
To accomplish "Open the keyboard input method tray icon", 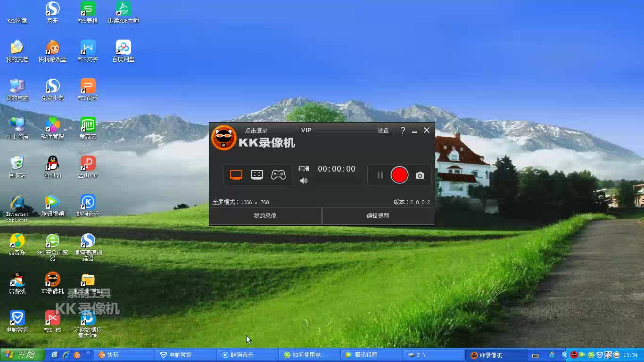I will 536,355.
